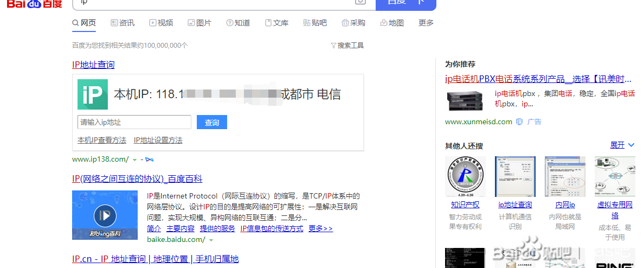Click the camera icon in search box

pos(360,2)
